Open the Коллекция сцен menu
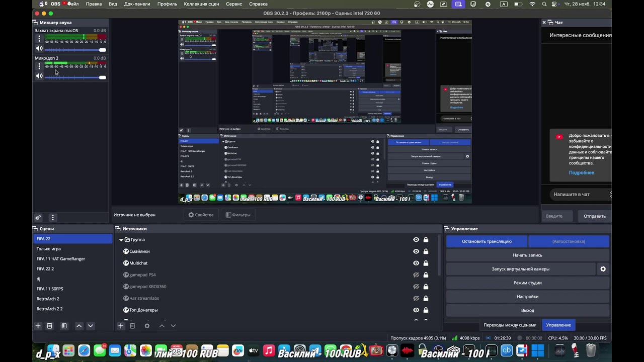The image size is (644, 362). click(202, 4)
